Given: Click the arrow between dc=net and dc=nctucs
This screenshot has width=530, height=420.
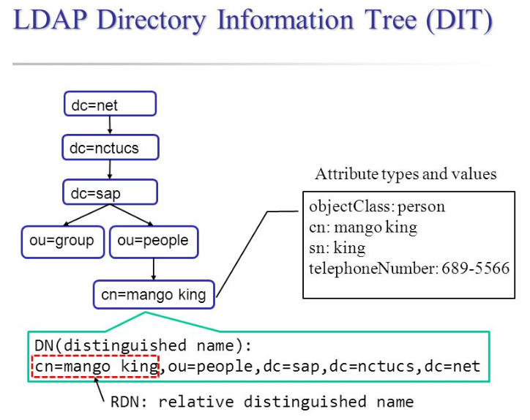Looking at the screenshot, I should click(x=109, y=126).
